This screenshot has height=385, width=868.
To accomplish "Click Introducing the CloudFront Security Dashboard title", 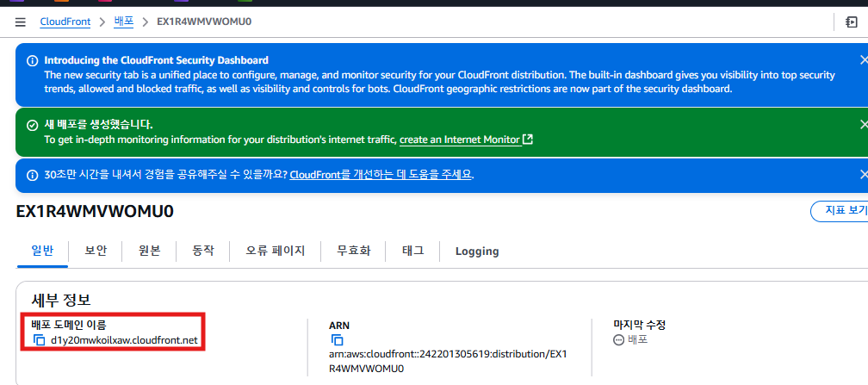I will (156, 60).
